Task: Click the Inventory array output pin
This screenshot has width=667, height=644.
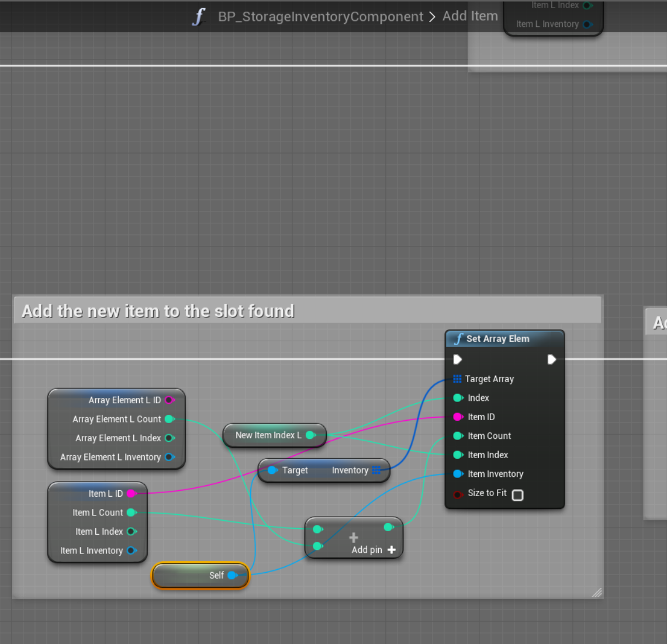Action: (376, 470)
